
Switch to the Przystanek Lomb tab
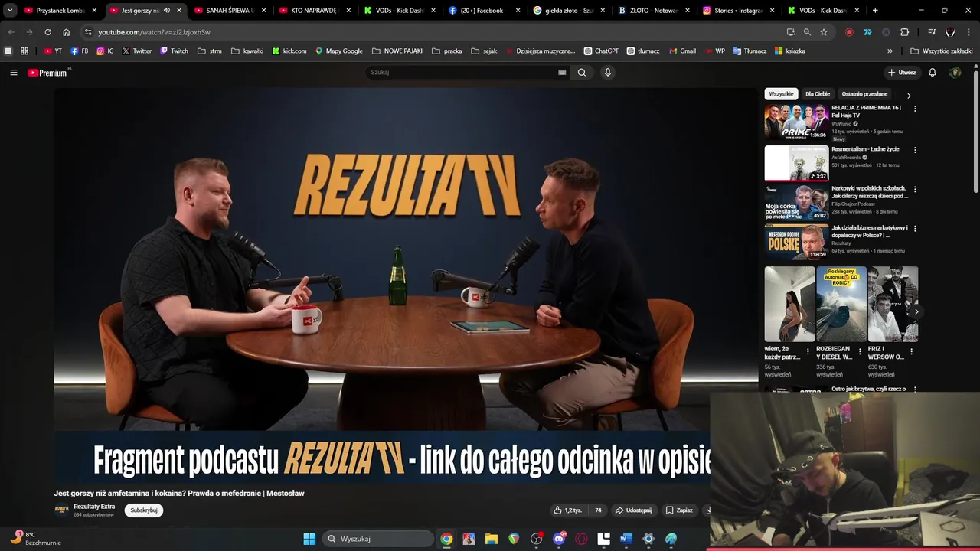click(x=60, y=11)
